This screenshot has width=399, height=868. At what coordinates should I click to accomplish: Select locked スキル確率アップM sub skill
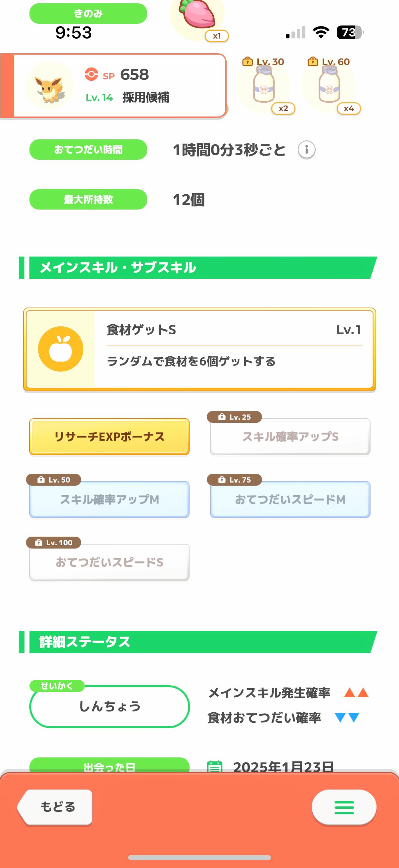tap(110, 499)
